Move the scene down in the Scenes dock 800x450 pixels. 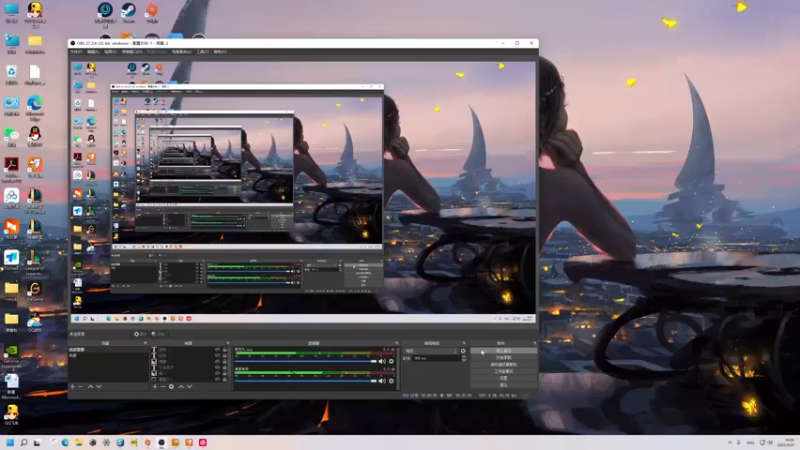coord(99,387)
